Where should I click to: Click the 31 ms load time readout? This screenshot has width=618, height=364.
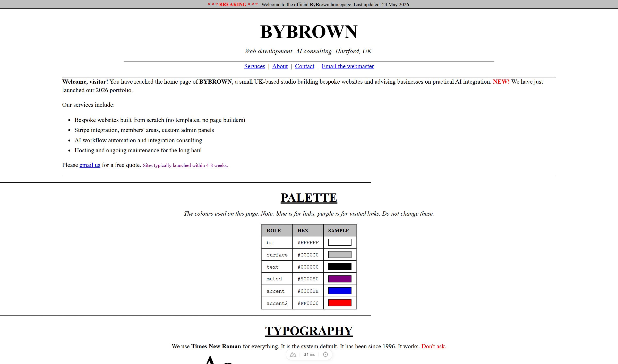coord(309,354)
